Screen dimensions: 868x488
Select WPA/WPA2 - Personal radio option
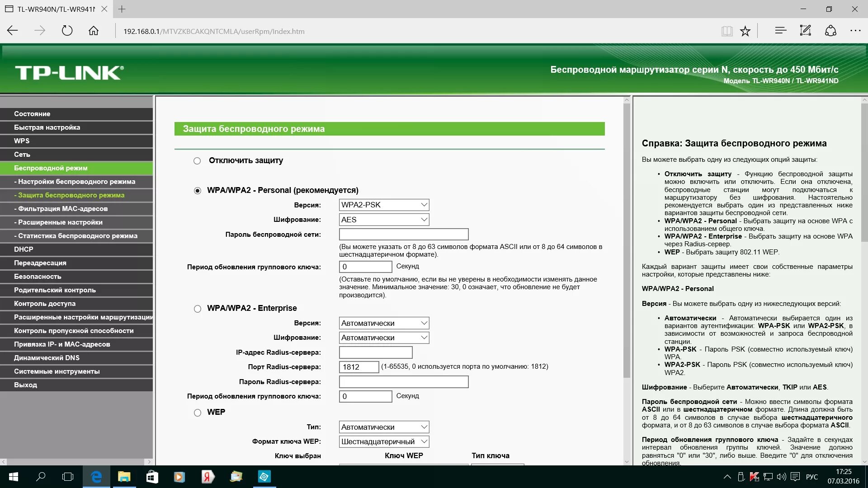pyautogui.click(x=197, y=191)
